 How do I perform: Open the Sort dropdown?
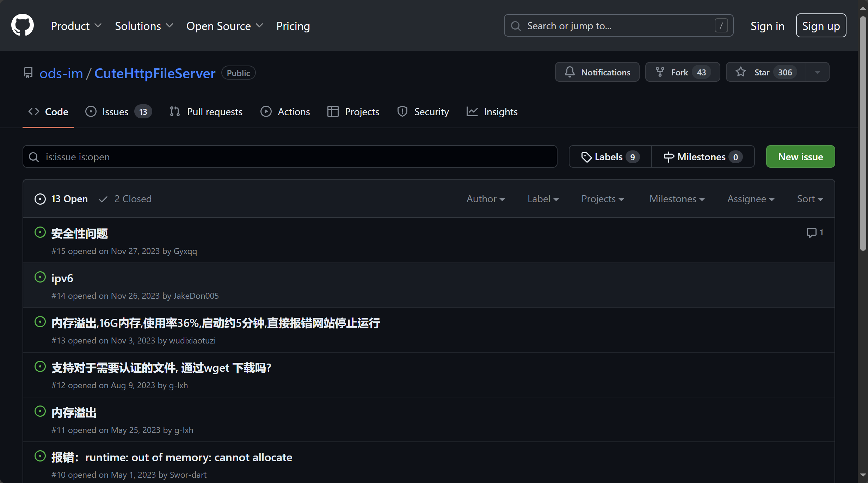click(x=810, y=199)
